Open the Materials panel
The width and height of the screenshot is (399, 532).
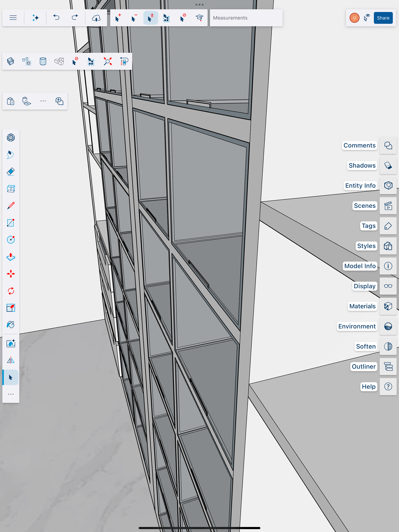click(x=388, y=306)
